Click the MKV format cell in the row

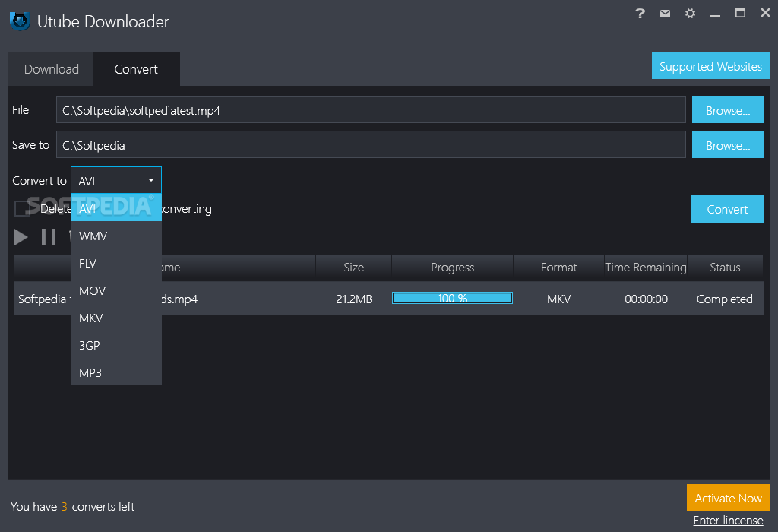tap(558, 299)
